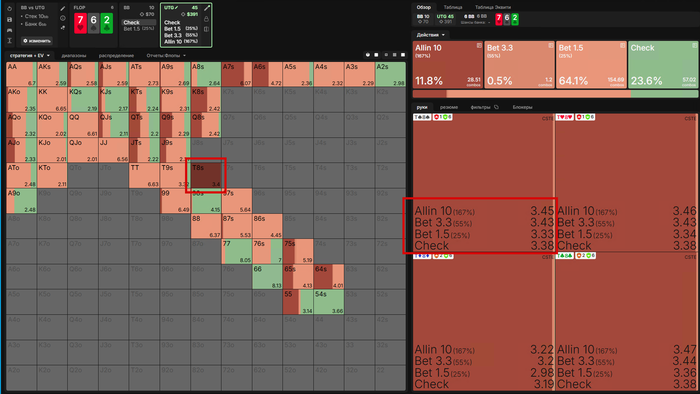Viewport: 700px width, 394px height.
Task: Open the стратегия + EV dropdown
Action: coord(30,55)
